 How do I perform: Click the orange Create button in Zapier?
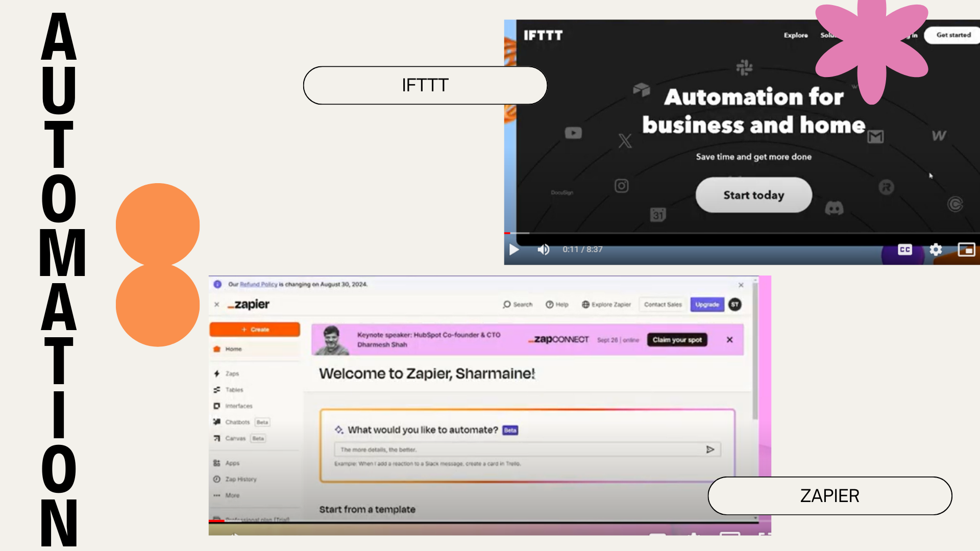(x=255, y=330)
